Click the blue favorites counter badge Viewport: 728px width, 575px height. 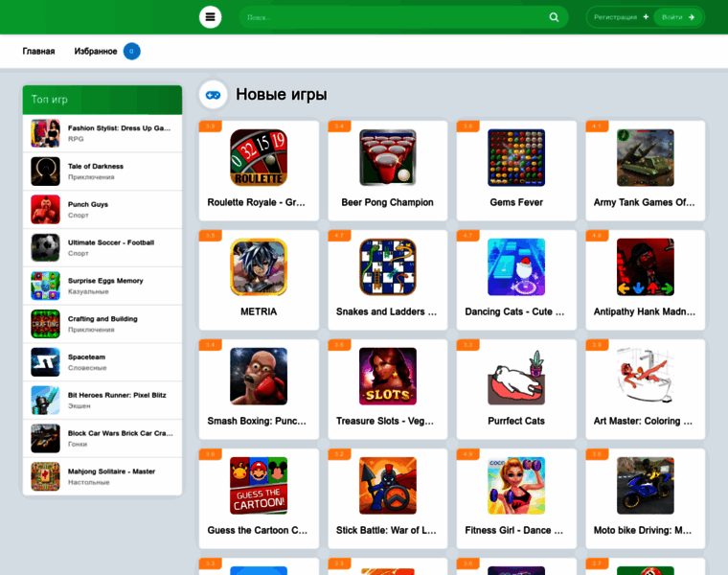pos(132,51)
